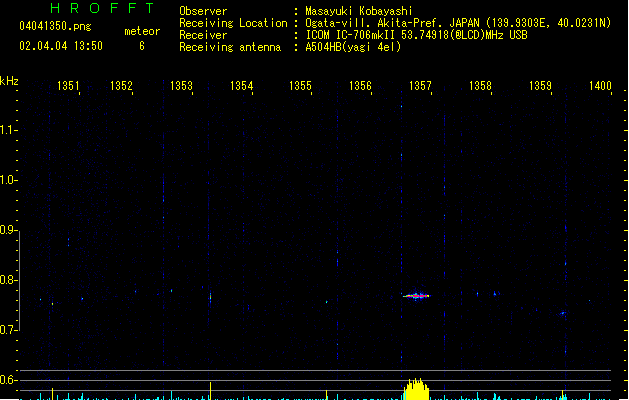Click the meteor label
Screen dimensions: 629x400
142,31
